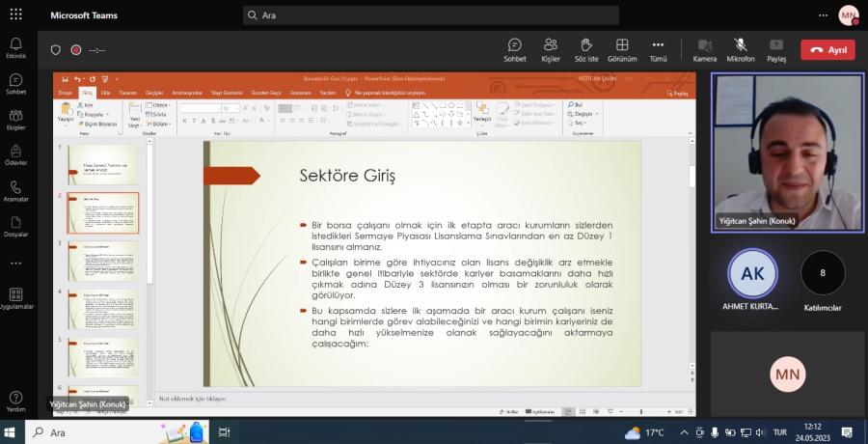The width and height of the screenshot is (868, 444).
Task: Open the Paylaş share content button
Action: (x=776, y=49)
